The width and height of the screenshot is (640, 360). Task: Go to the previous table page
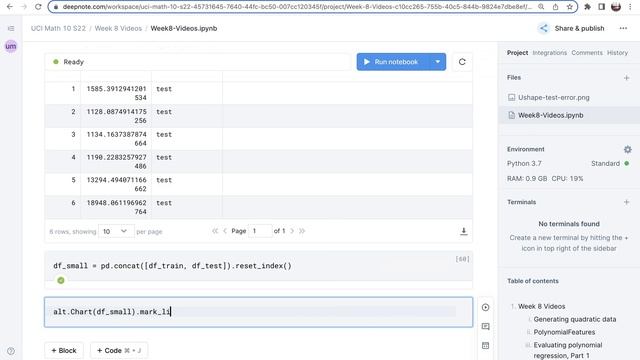coord(225,231)
